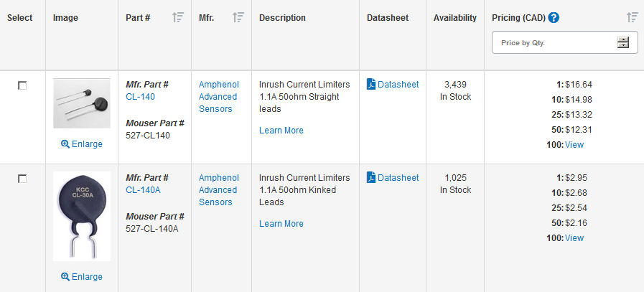Enlarge image for CL-140 part
644x292 pixels.
(82, 143)
